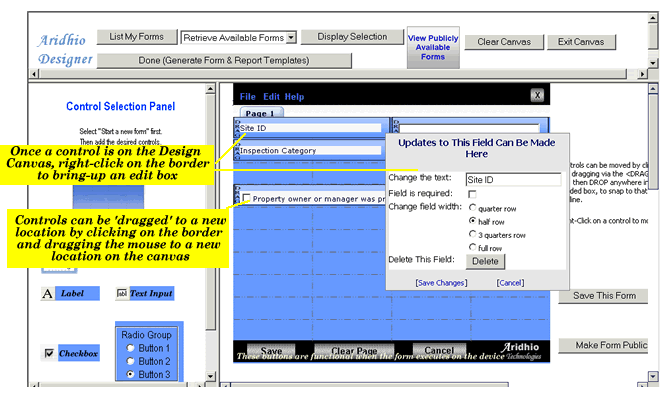
Task: Click the Clear Canvas button
Action: click(x=504, y=42)
